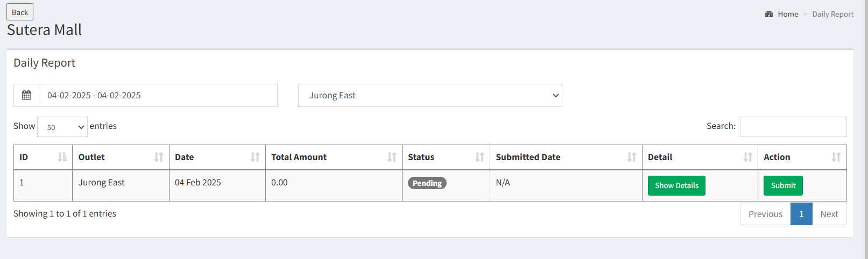This screenshot has height=259, width=868.
Task: Sort by Outlet column arrows
Action: pos(159,157)
